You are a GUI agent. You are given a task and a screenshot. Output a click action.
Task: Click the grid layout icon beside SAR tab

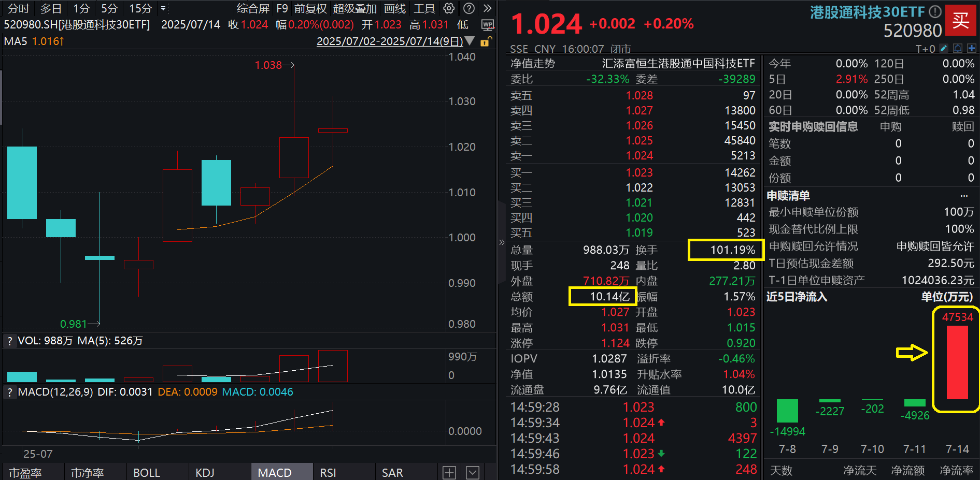(449, 472)
